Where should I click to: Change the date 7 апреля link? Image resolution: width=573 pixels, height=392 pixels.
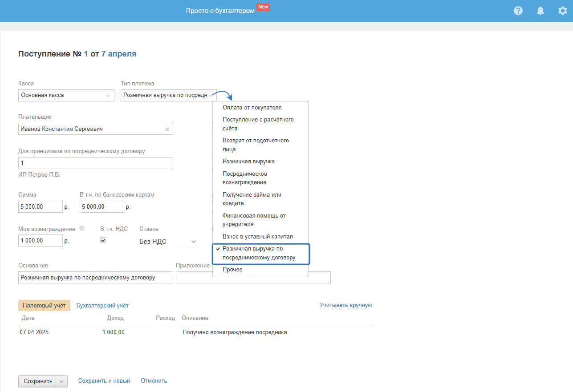(119, 54)
